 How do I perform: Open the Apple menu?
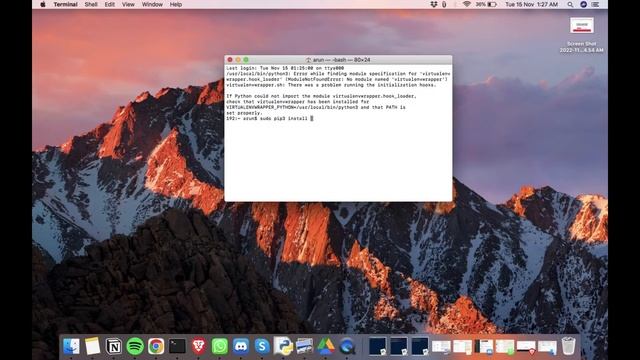43,4
